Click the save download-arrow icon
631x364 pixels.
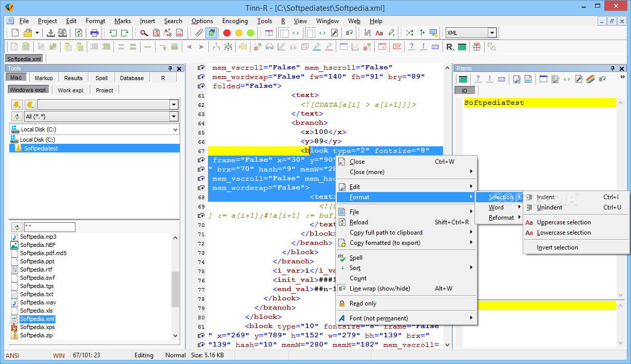click(x=51, y=33)
